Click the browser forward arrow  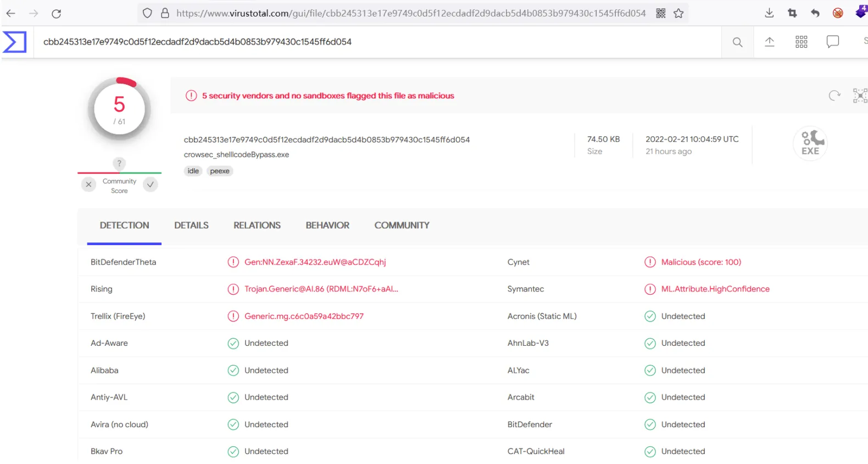34,13
